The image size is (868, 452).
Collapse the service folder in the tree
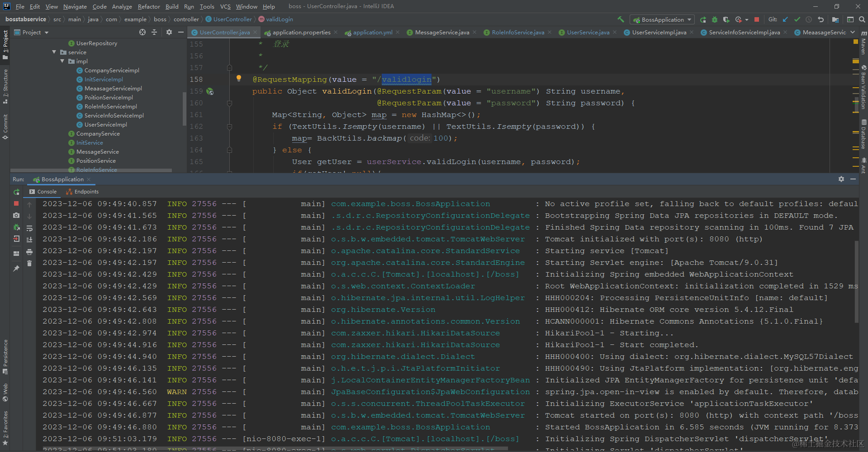click(x=54, y=52)
